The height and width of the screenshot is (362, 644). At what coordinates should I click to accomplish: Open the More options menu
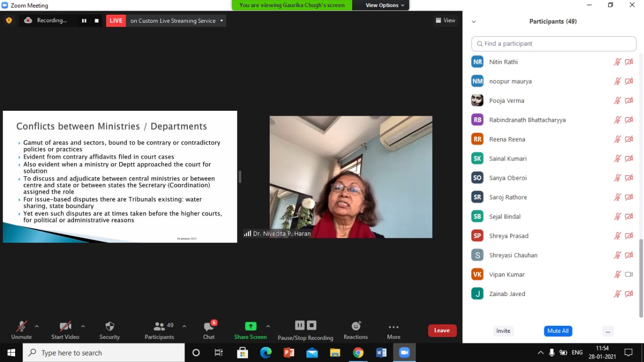click(x=393, y=330)
